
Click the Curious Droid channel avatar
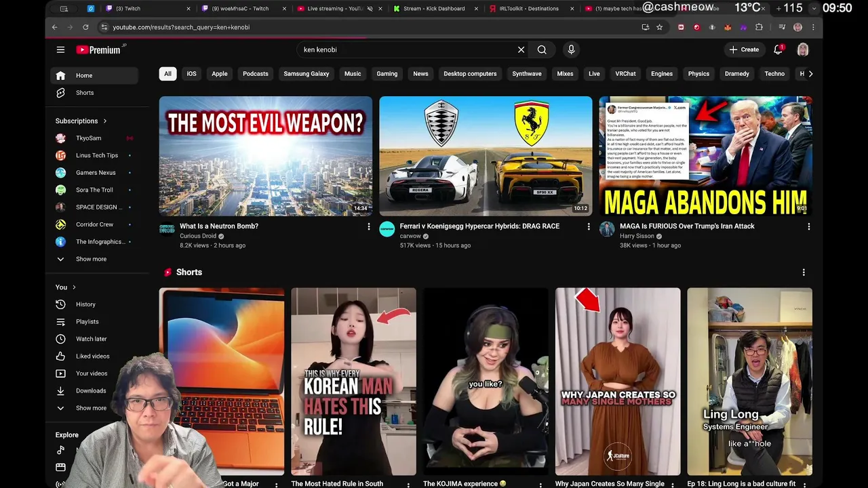(x=167, y=228)
